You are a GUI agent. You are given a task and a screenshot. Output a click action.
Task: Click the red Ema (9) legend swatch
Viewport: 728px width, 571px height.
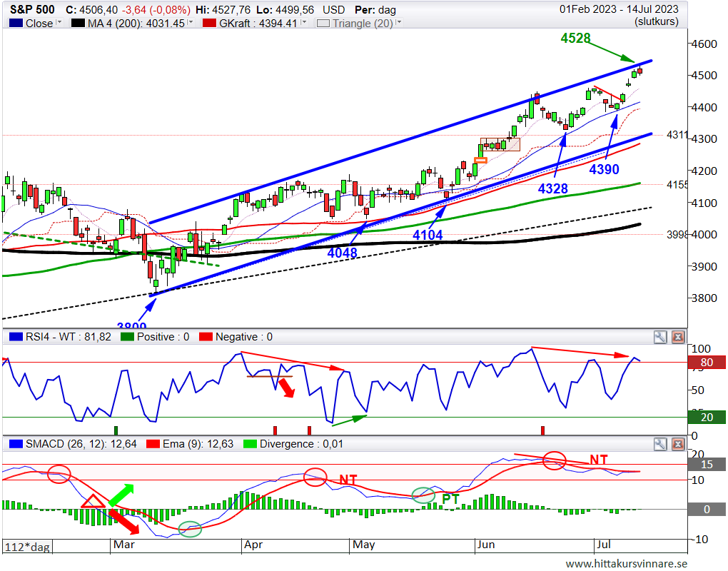pyautogui.click(x=153, y=444)
